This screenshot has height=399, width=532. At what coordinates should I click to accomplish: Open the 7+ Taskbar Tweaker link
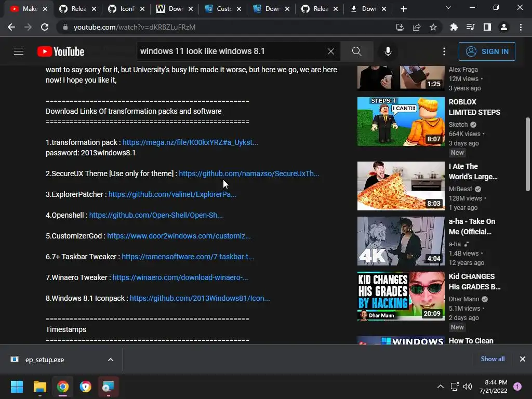(x=188, y=257)
